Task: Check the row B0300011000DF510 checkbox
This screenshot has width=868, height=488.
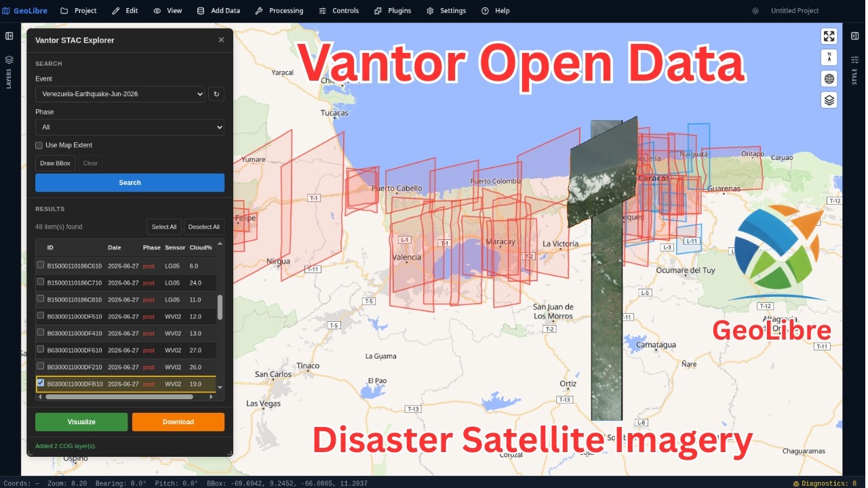Action: pos(41,316)
